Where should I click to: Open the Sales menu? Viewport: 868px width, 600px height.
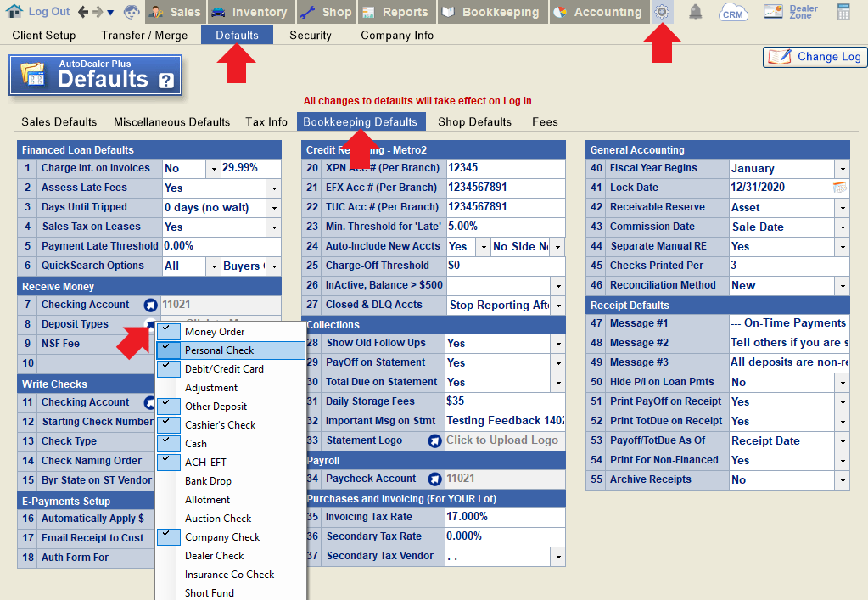[x=176, y=12]
